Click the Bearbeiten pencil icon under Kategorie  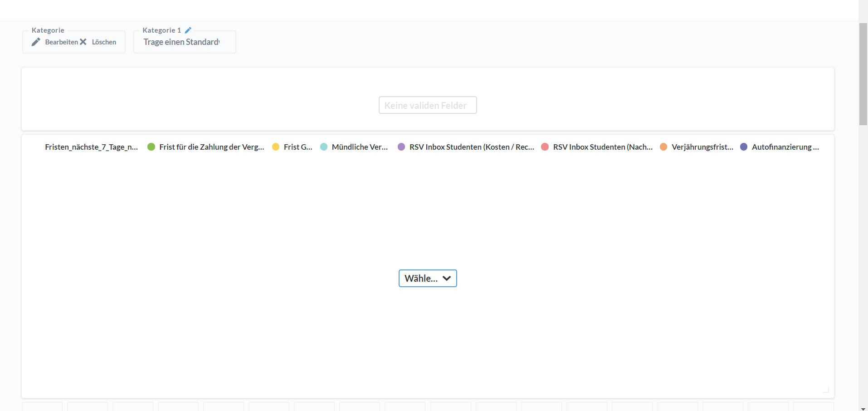[36, 42]
